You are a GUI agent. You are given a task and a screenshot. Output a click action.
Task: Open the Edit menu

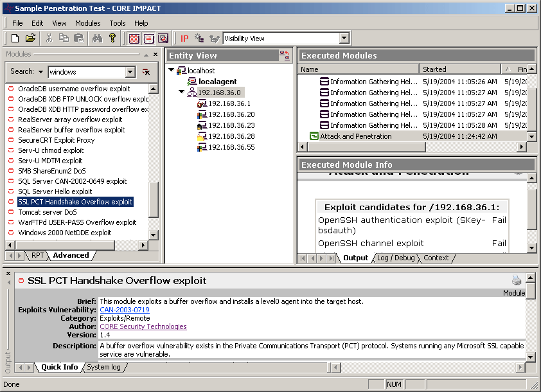tap(37, 23)
